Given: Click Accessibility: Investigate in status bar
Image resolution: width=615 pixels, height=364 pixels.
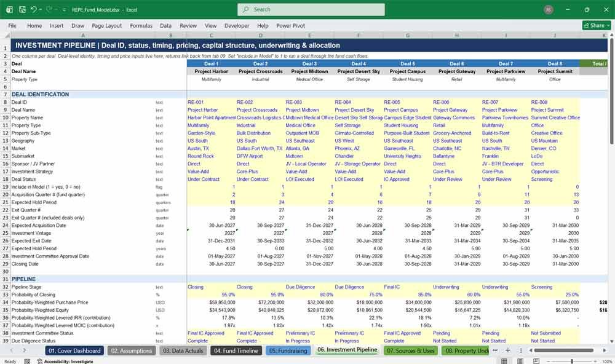Looking at the screenshot, I should (x=65, y=362).
